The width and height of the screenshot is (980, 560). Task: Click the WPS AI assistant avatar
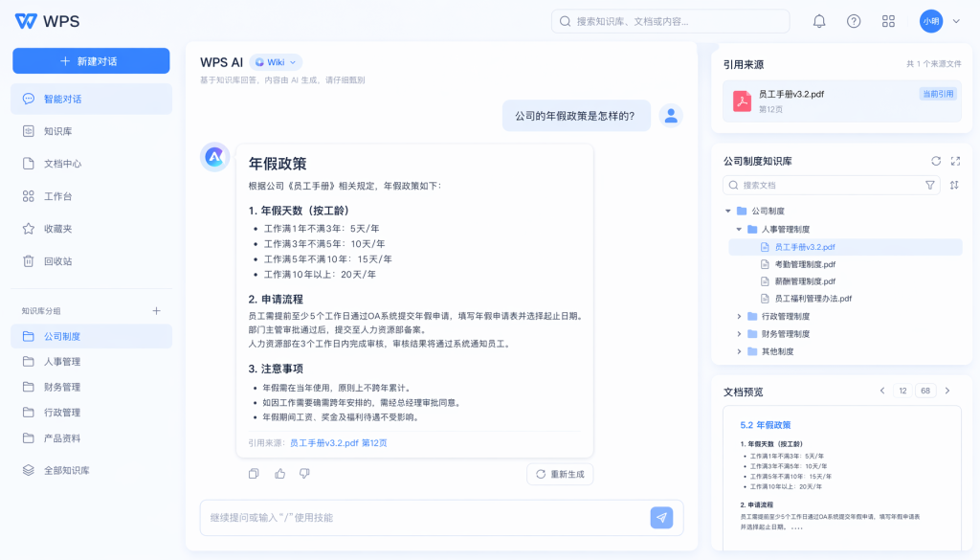click(x=214, y=157)
